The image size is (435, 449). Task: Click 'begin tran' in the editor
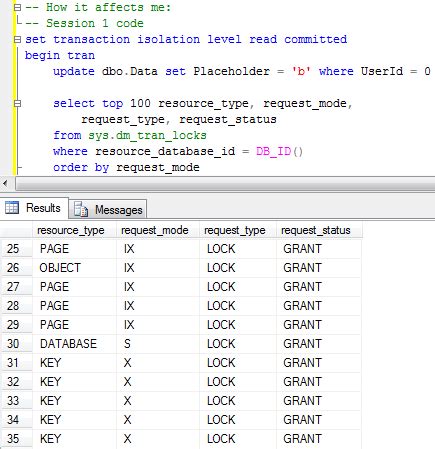[60, 55]
